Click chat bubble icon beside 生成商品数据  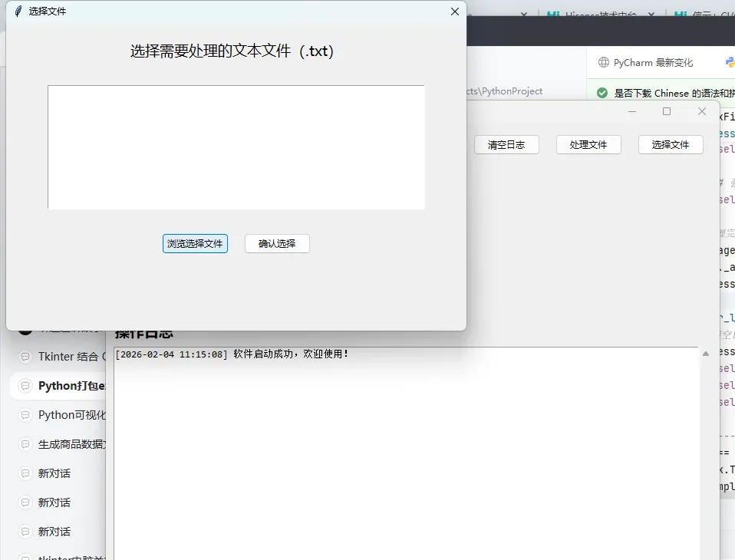coord(25,444)
